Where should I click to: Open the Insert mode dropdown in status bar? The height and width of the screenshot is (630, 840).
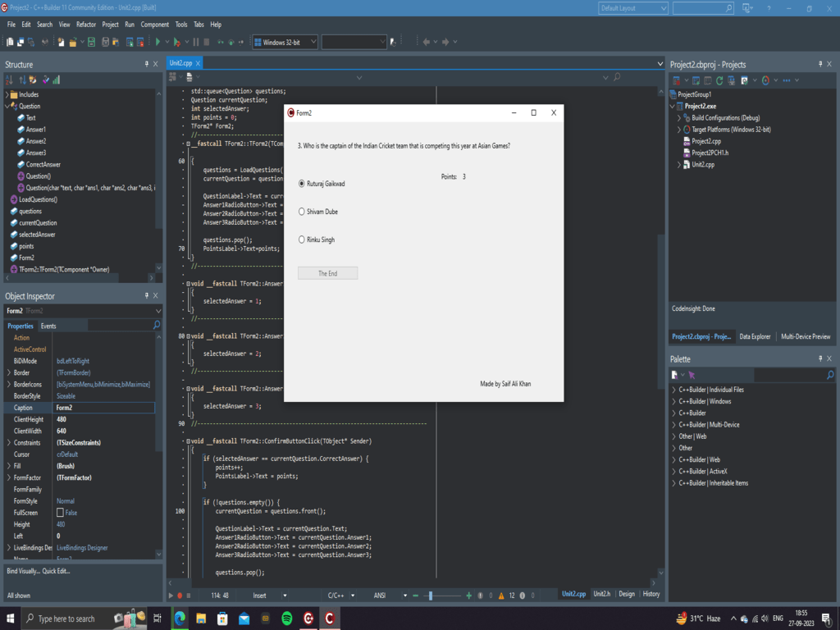[285, 596]
